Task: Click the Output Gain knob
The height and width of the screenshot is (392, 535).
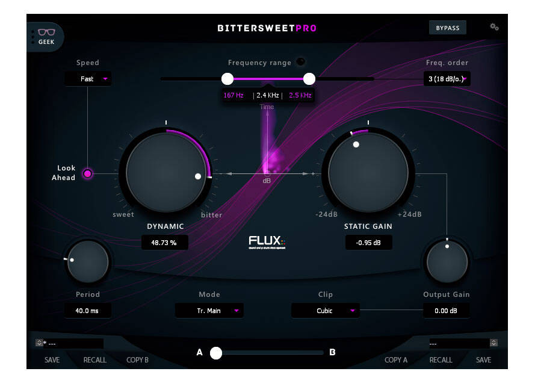Action: (447, 262)
